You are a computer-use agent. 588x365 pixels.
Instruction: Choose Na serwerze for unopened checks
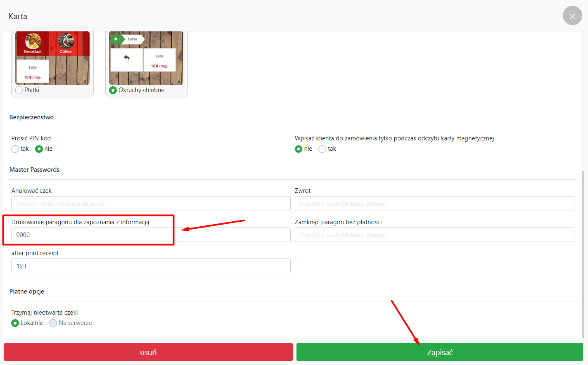click(53, 323)
